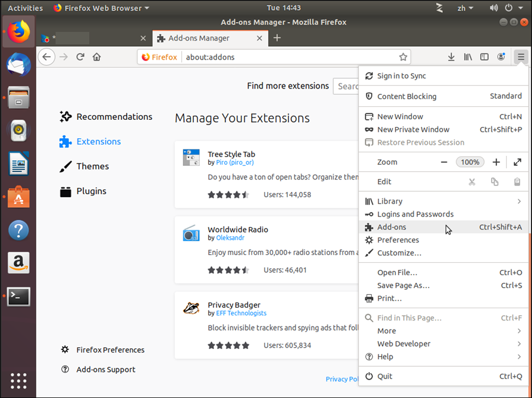Open the Themes category in sidebar
This screenshot has height=398, width=532.
point(92,167)
